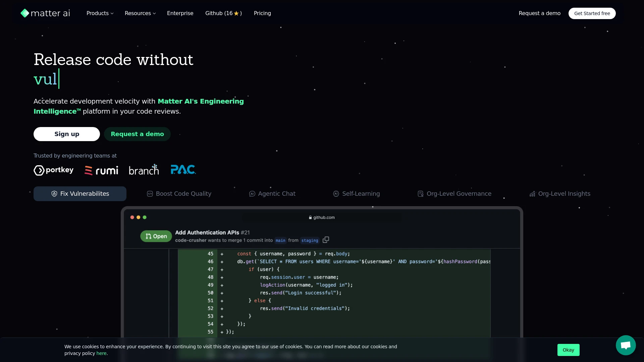Viewport: 644px width, 362px height.
Task: Click the Org-Level Governance icon
Action: pyautogui.click(x=420, y=194)
